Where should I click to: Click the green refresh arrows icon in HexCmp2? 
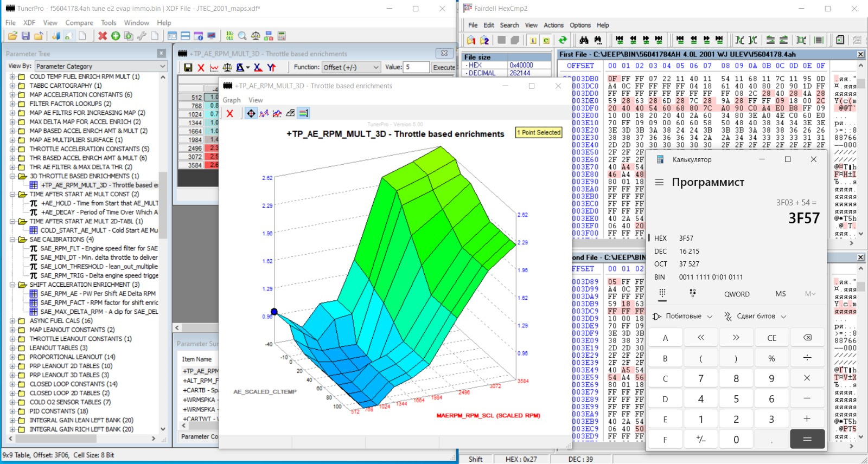click(563, 40)
